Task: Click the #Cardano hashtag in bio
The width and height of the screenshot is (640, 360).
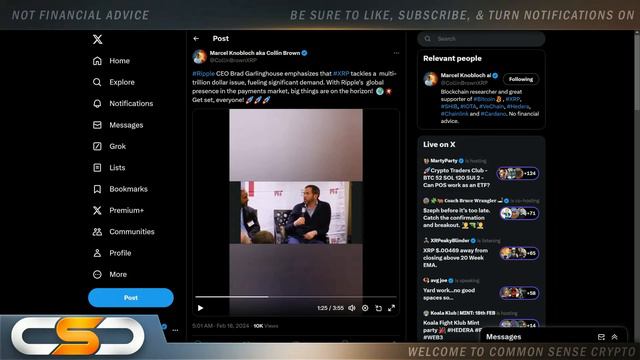Action: coord(493,114)
